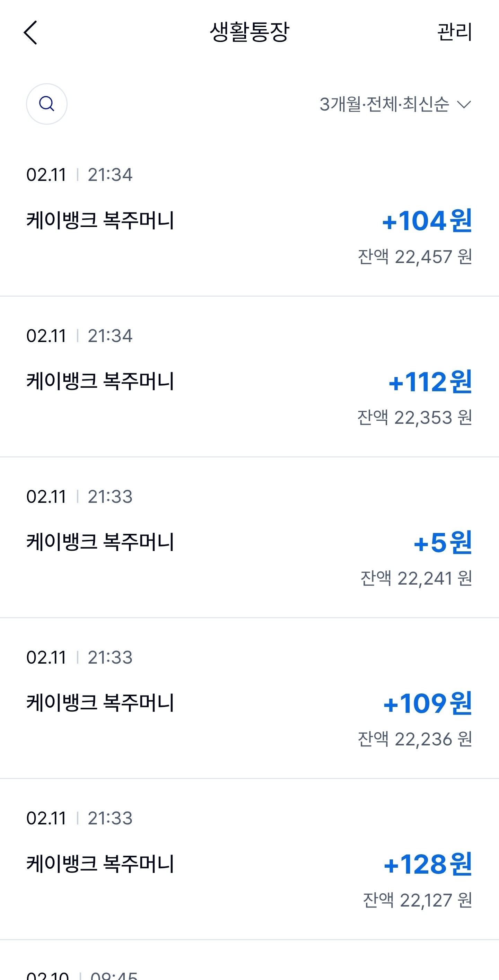Tap the 잔액 22,457 원 balance text
Screen dimensions: 499x980
415,257
